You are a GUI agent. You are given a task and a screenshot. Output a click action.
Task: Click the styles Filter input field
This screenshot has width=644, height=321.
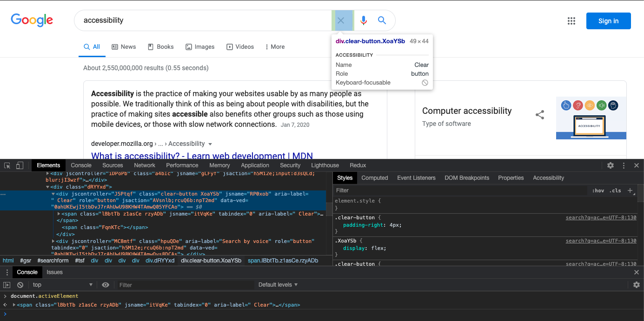(x=460, y=190)
